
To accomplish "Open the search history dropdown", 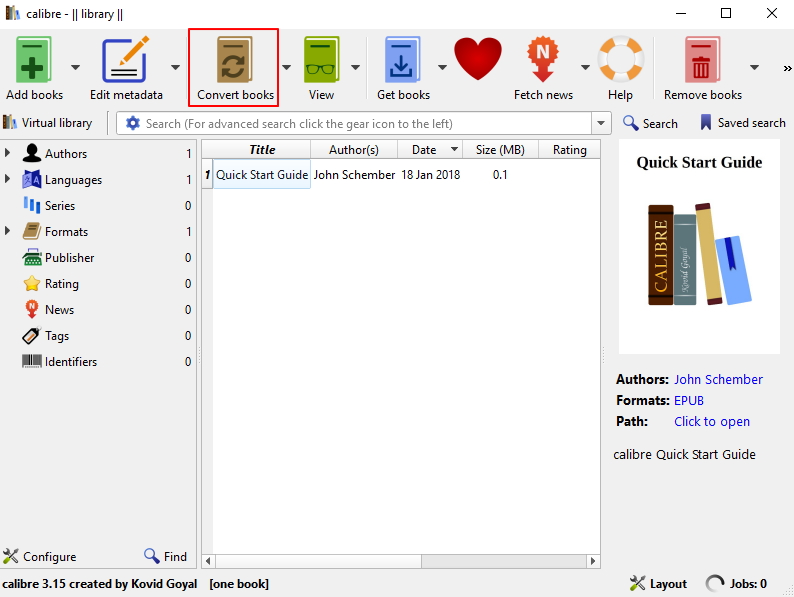I will [x=601, y=123].
